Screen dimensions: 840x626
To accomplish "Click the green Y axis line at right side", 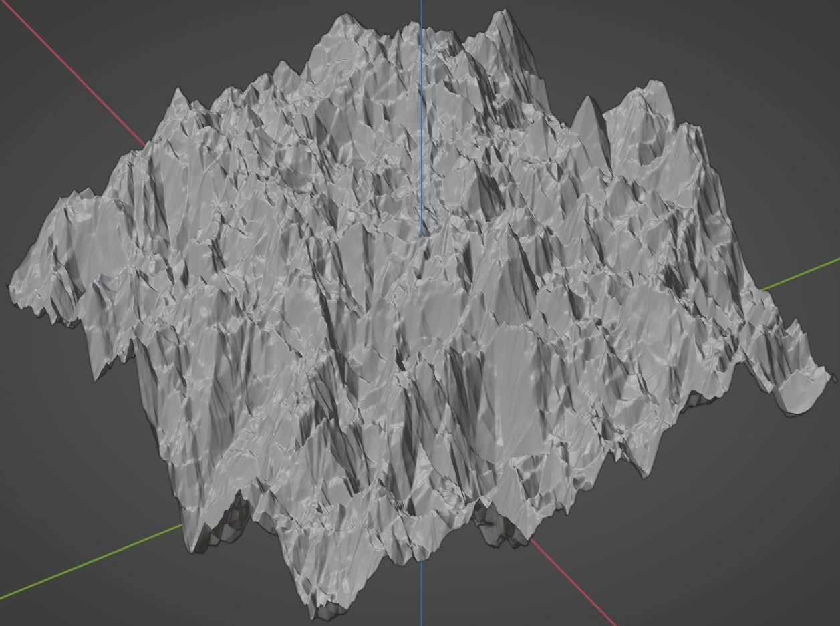I will coord(801,275).
